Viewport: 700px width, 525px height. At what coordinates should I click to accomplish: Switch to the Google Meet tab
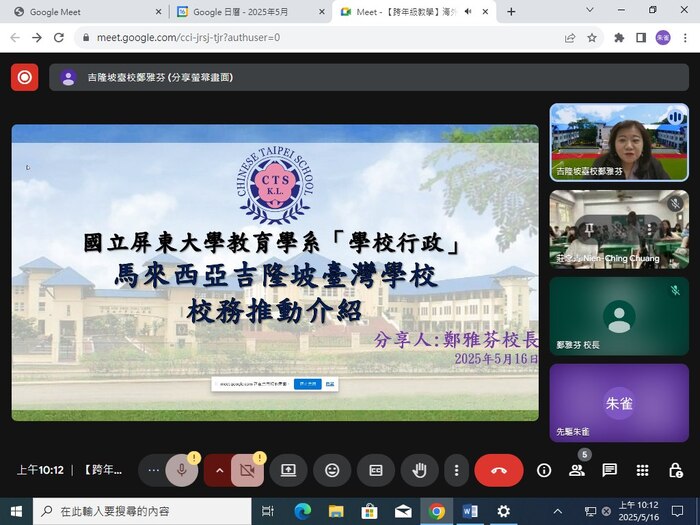tap(85, 12)
